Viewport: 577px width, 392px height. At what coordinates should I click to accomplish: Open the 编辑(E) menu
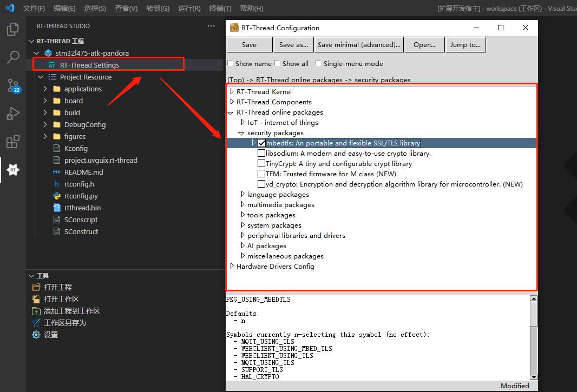point(64,8)
